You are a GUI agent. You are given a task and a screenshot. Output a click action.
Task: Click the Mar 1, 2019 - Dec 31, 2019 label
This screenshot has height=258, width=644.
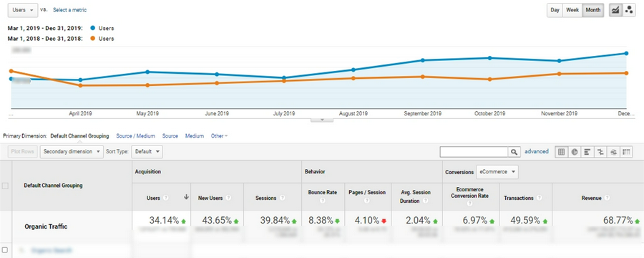(x=45, y=29)
